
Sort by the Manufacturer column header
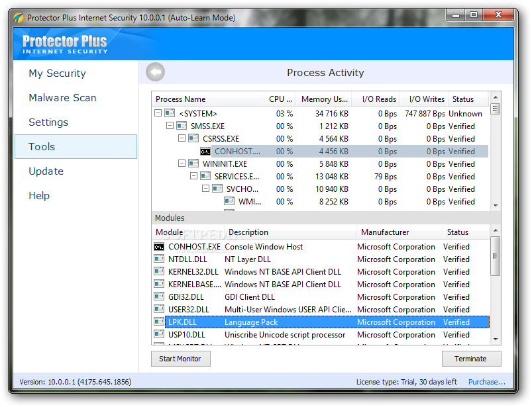pyautogui.click(x=399, y=232)
